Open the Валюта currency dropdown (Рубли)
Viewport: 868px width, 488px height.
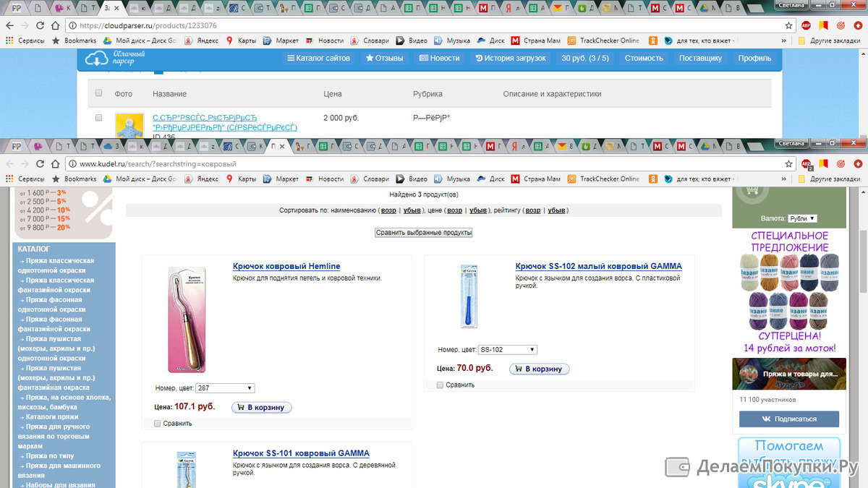(803, 218)
